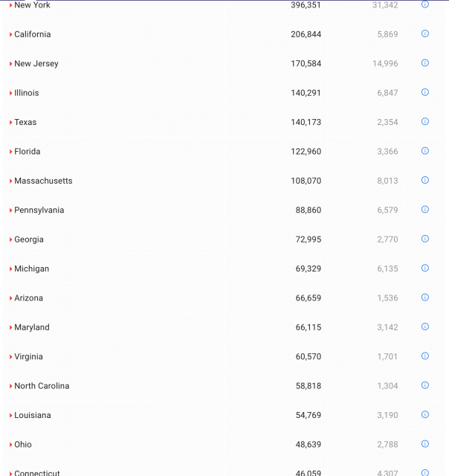The image size is (449, 476).
Task: Click info icon for Pennsylvania
Action: click(425, 210)
